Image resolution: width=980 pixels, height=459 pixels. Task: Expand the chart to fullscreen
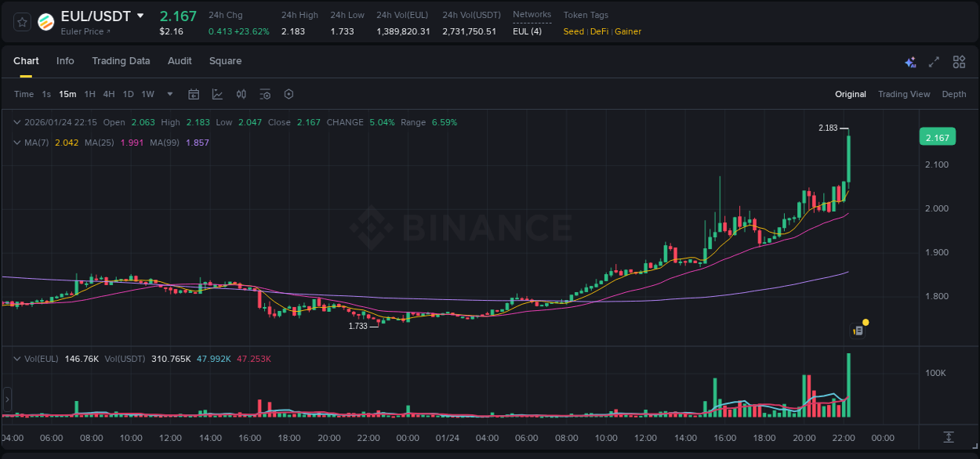pyautogui.click(x=935, y=61)
